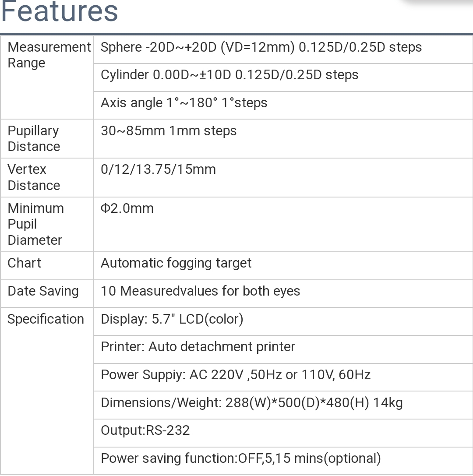Click the Pupillary Distance label
This screenshot has height=476, width=473.
(34, 138)
